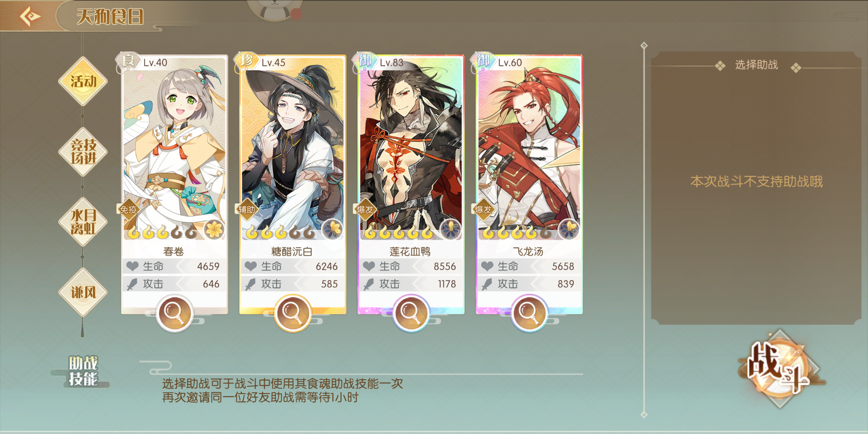Tap the 爆发 badge on 飞龙汤's card

483,209
